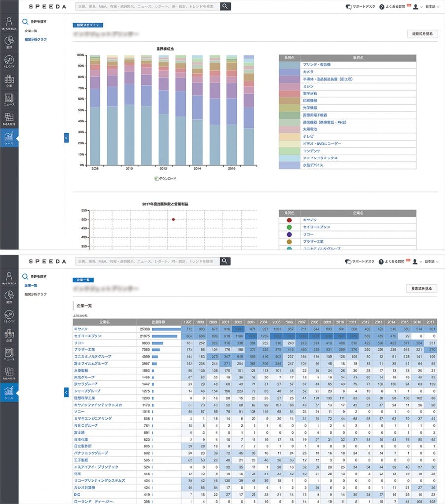Open よくある質問 help icon in top screenshot

(381, 7)
